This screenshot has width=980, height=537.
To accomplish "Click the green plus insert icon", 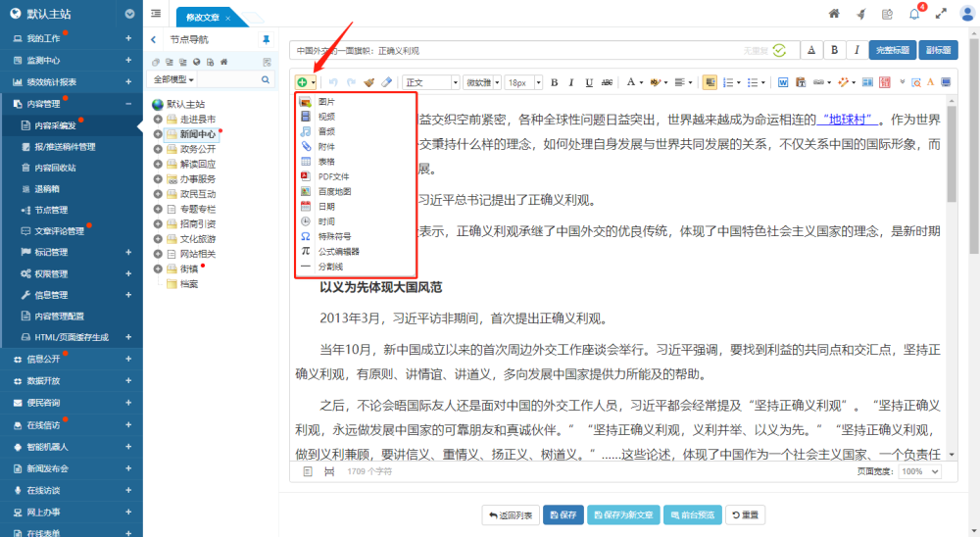I will tap(301, 82).
